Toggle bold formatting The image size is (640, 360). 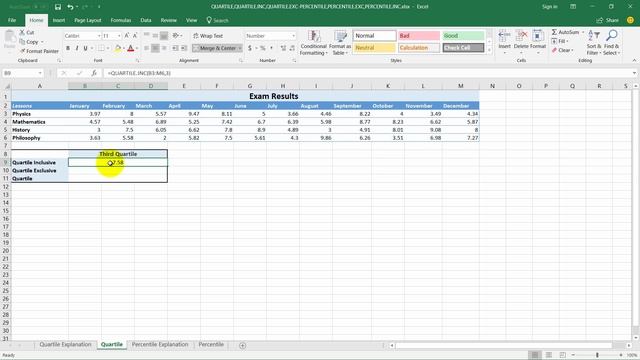(68, 48)
